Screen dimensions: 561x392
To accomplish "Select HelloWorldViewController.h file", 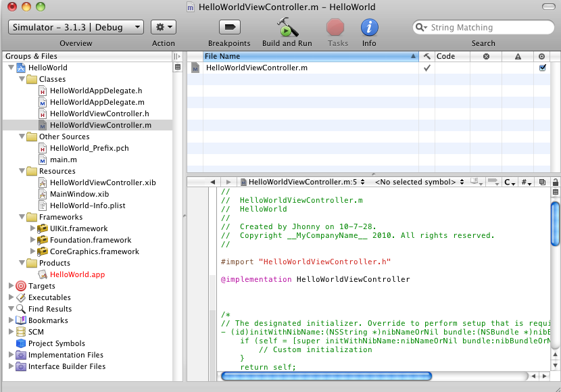I will click(99, 114).
